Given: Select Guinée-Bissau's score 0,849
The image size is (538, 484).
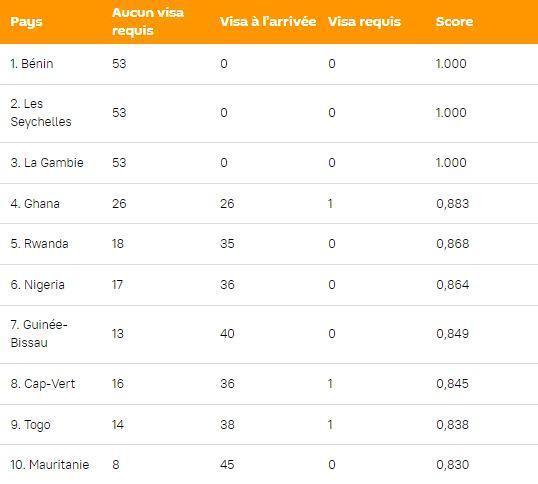Looking at the screenshot, I should click(x=452, y=334).
